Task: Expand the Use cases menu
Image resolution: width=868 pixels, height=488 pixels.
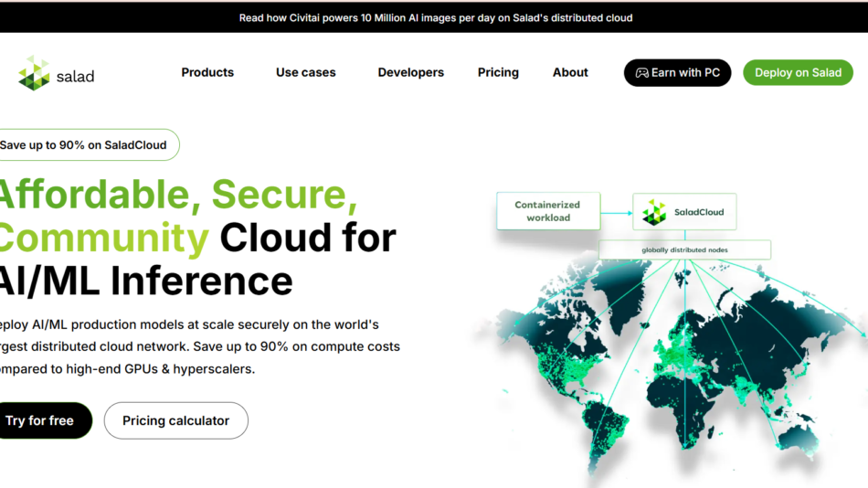Action: tap(305, 72)
